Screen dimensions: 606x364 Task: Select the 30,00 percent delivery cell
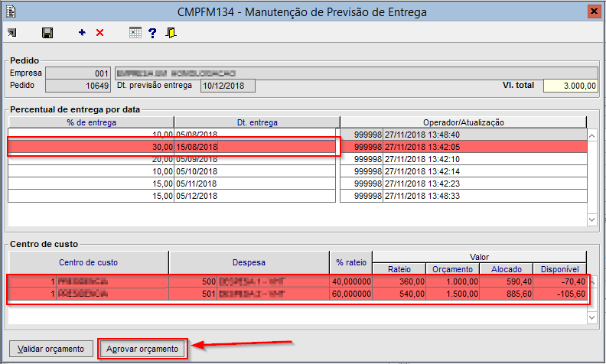coord(91,147)
